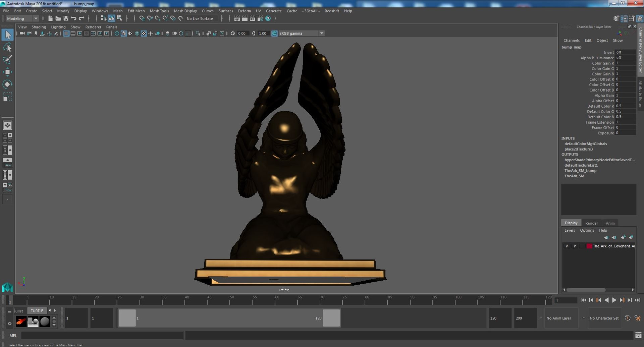Screen dimensions: 644x347
Task: Switch to the Anim layer tab
Action: coord(610,223)
